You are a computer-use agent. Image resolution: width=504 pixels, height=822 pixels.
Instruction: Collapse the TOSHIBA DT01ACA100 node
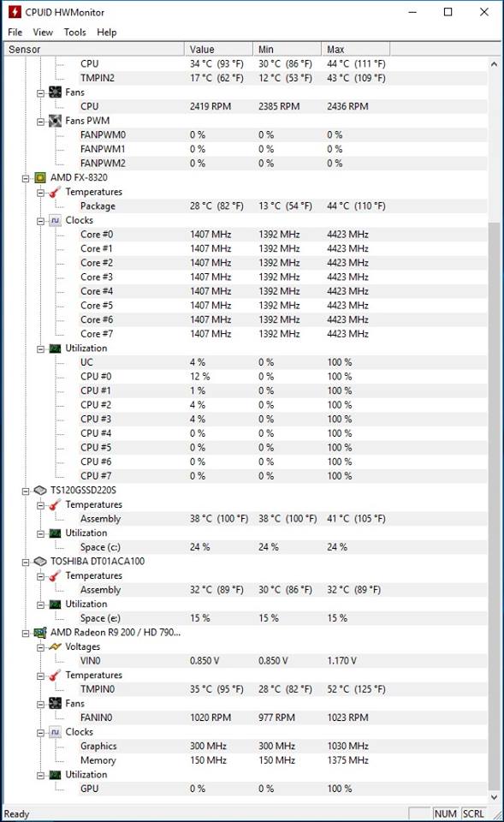(x=26, y=562)
